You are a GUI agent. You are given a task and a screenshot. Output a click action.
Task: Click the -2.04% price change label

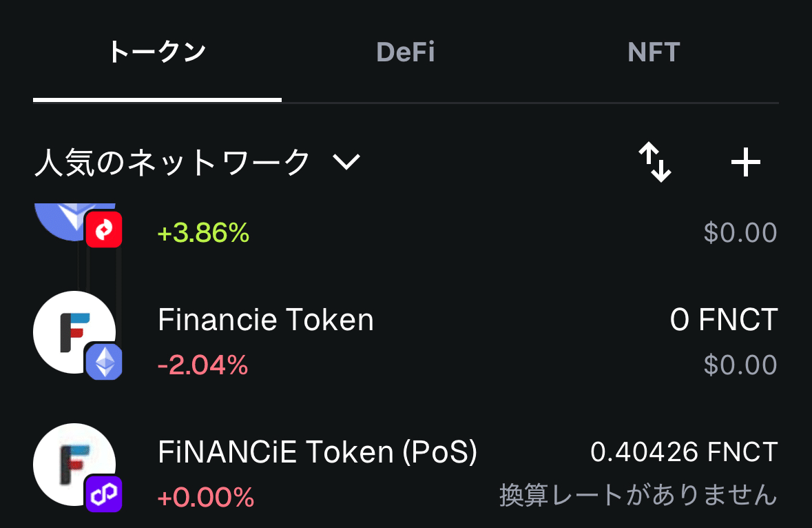[204, 367]
